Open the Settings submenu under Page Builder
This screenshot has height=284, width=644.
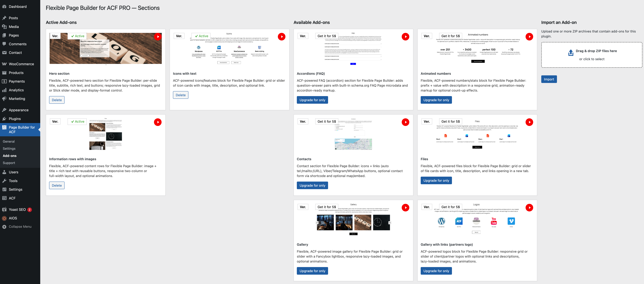tap(9, 149)
